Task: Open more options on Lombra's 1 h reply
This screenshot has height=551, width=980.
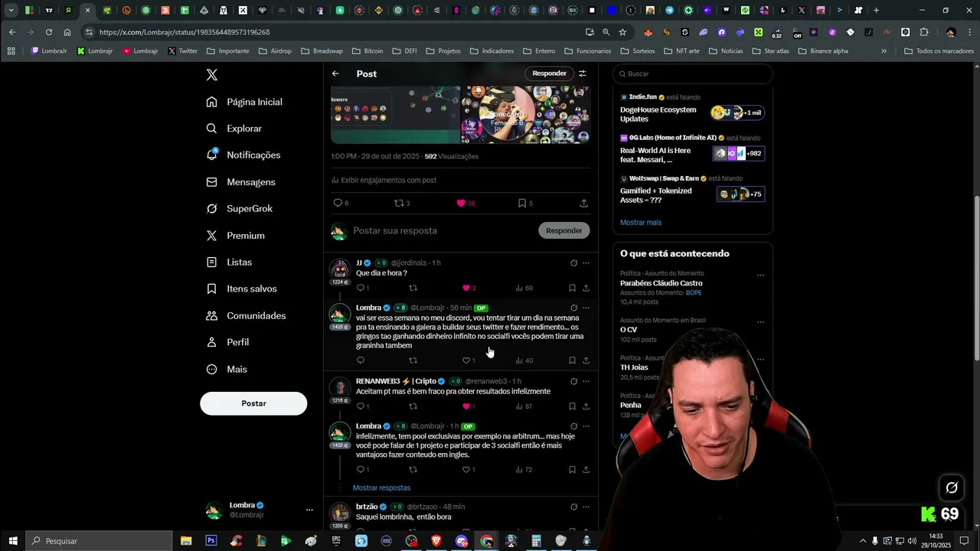Action: [x=586, y=426]
